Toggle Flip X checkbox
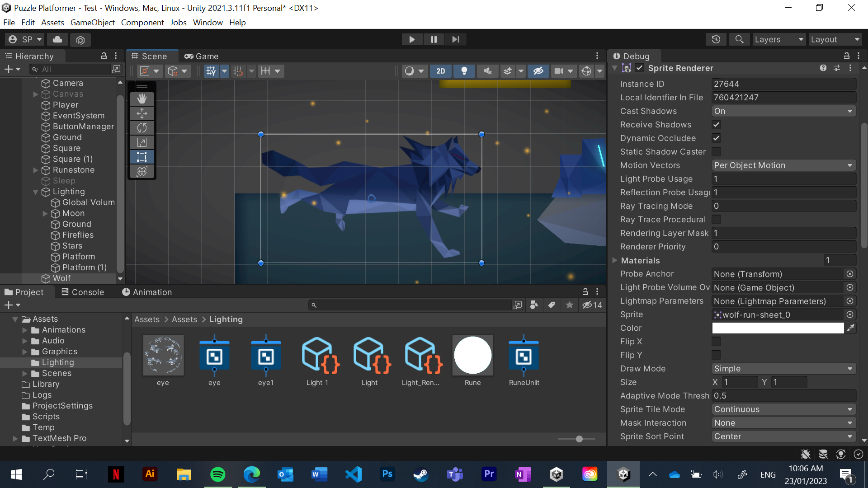868x488 pixels. click(717, 342)
